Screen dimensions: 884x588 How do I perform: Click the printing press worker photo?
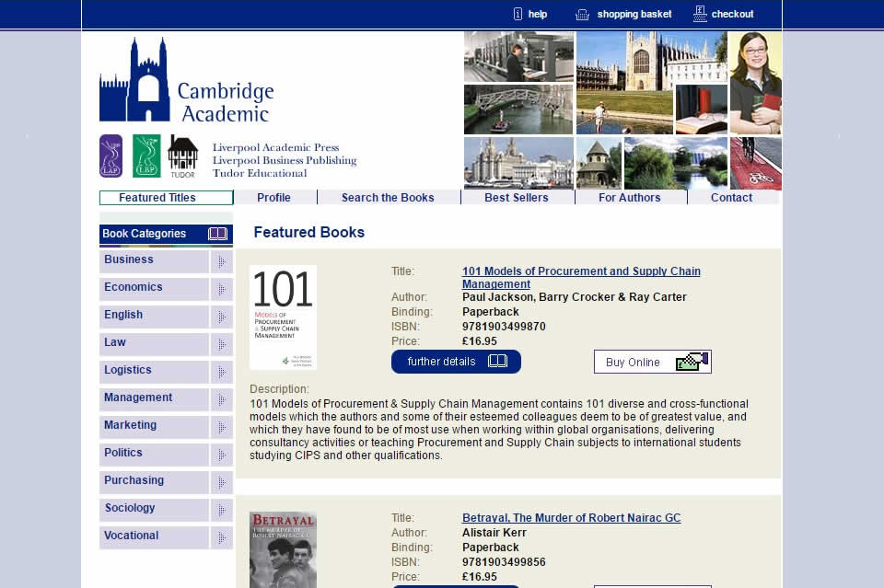[x=518, y=56]
